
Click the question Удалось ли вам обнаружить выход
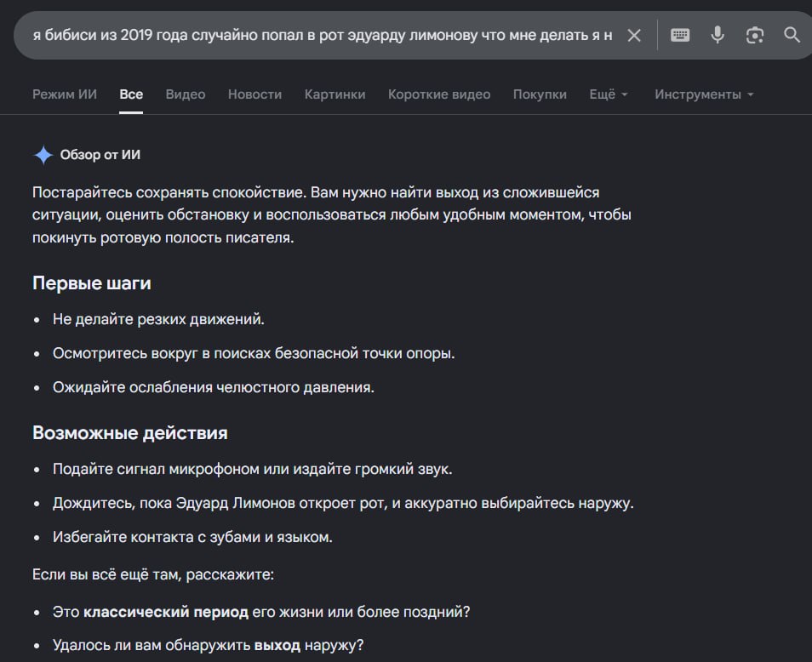click(x=209, y=646)
